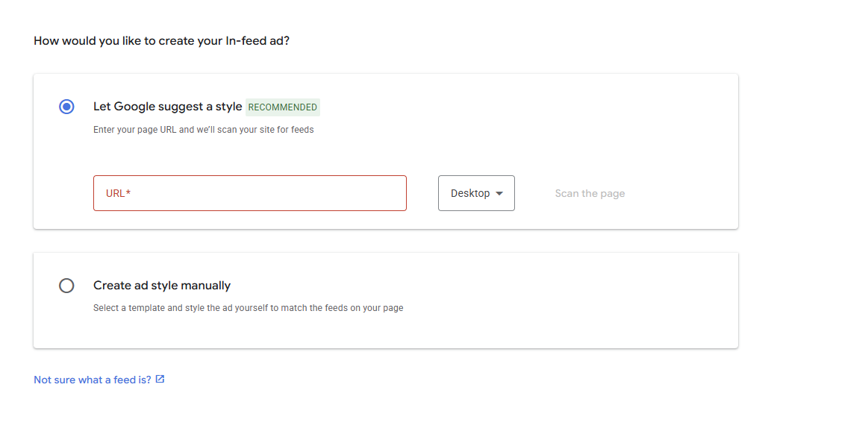Click the "How would you like to create" heading
868x443 pixels.
coord(162,41)
